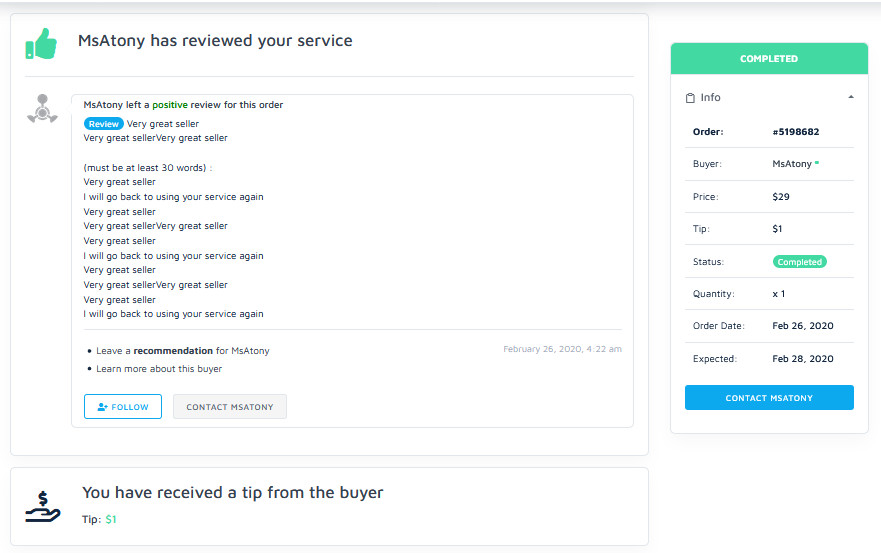Viewport: 881px width, 553px height.
Task: Click the clipboard icon beside Info
Action: click(x=690, y=98)
